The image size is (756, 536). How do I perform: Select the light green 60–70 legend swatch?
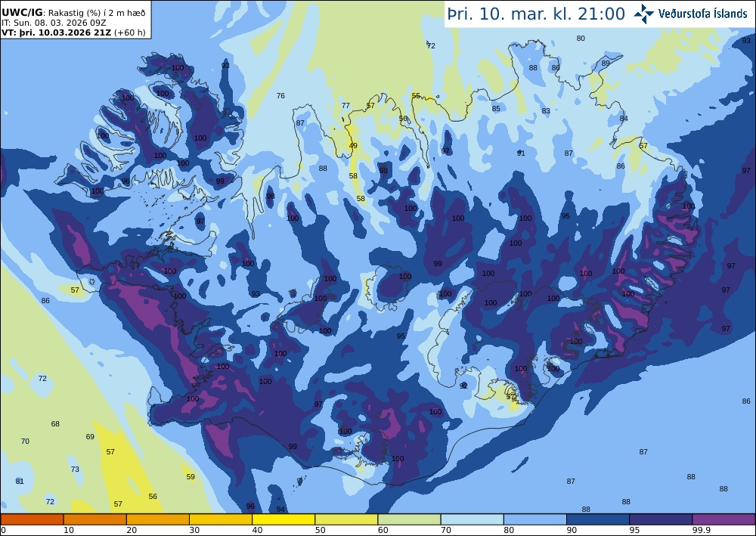[409, 519]
